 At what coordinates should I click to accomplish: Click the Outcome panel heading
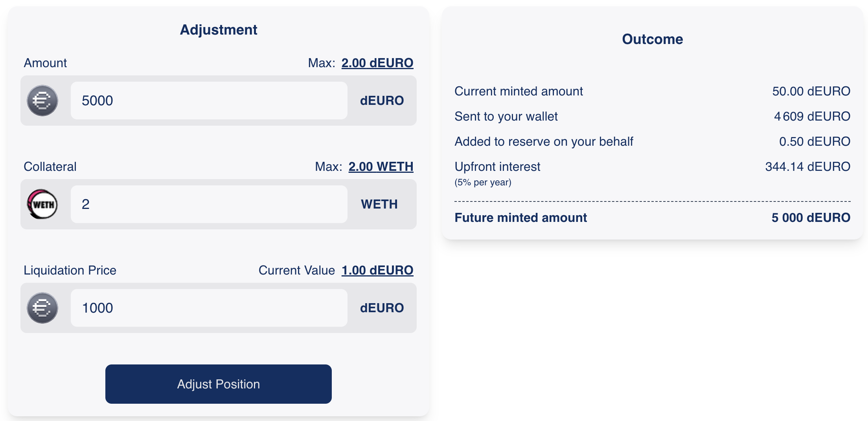652,39
